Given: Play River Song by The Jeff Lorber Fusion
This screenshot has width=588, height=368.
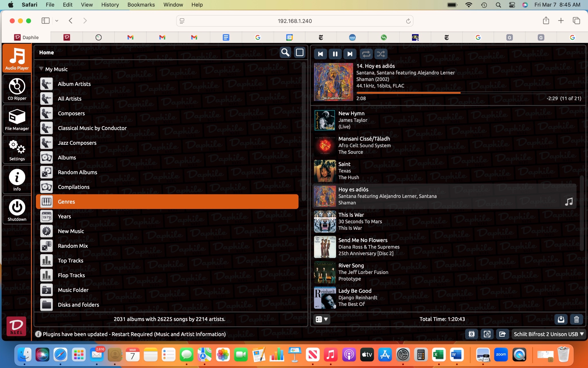Looking at the screenshot, I should (444, 272).
